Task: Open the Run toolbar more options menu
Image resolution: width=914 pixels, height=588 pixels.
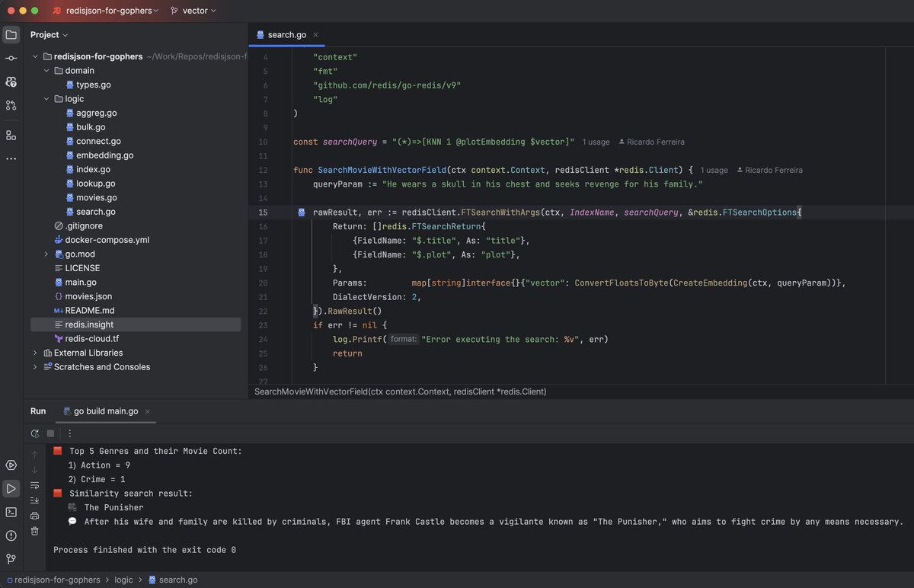Action: (x=70, y=433)
